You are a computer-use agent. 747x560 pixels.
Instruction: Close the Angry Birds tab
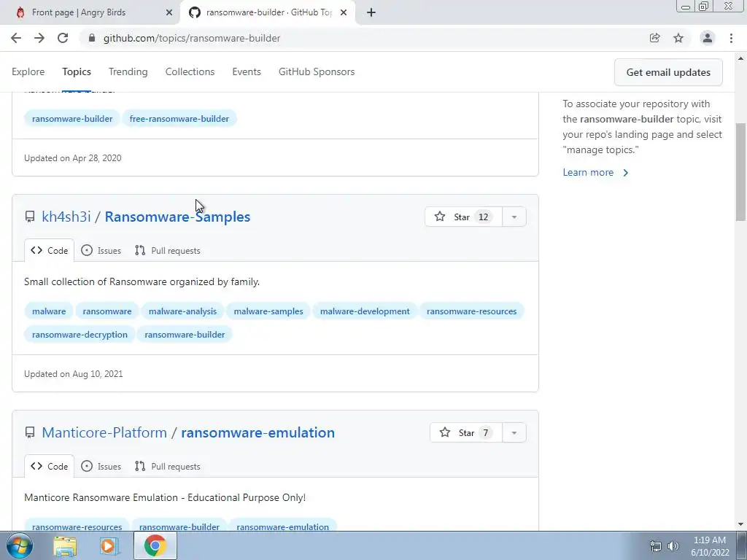coord(169,12)
